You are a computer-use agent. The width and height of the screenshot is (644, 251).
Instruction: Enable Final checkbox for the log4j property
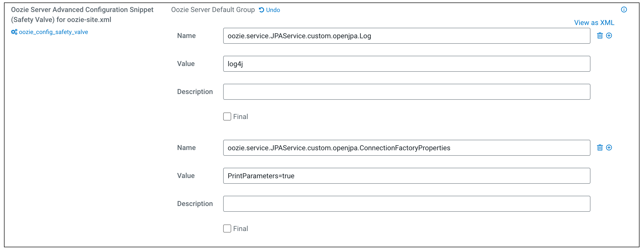pos(227,116)
